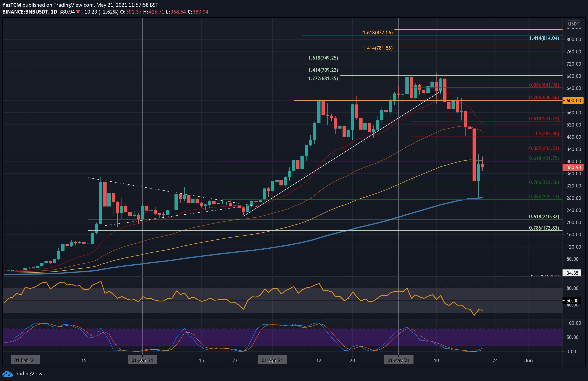Screen dimensions: 588x381
Task: Select the 1.414(709.22) Fibonacci label
Action: pyautogui.click(x=323, y=70)
